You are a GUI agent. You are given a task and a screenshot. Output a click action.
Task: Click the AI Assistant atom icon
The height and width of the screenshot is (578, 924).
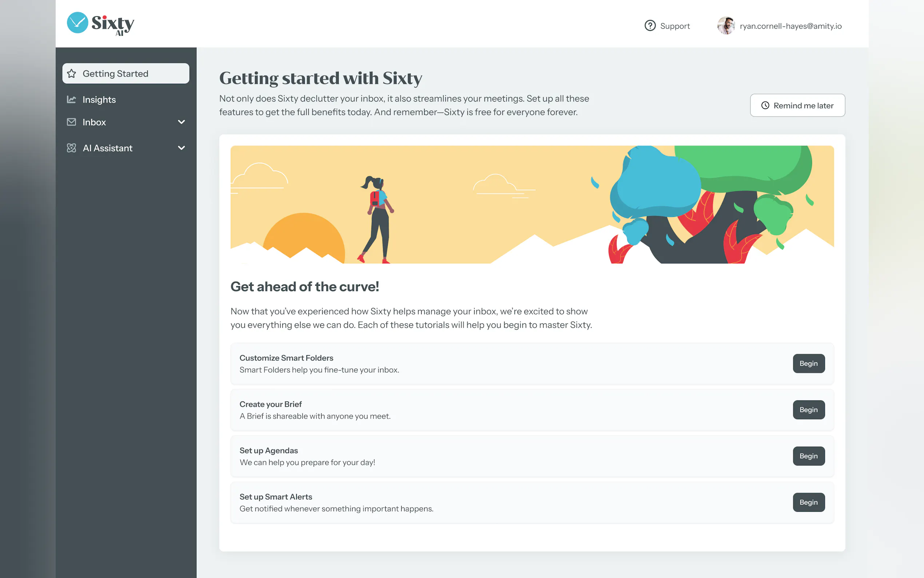coord(71,148)
